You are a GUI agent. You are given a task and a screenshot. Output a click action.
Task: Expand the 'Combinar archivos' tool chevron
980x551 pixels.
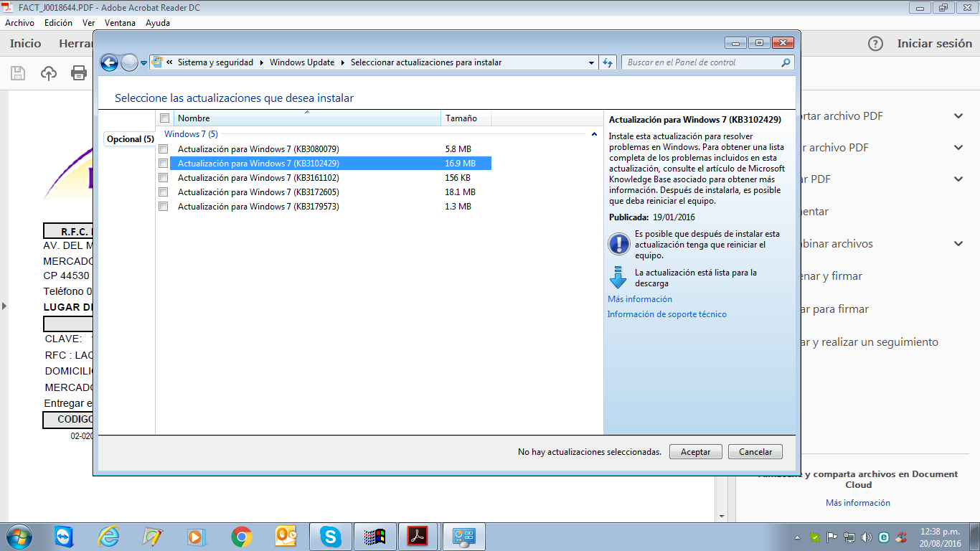click(x=958, y=243)
